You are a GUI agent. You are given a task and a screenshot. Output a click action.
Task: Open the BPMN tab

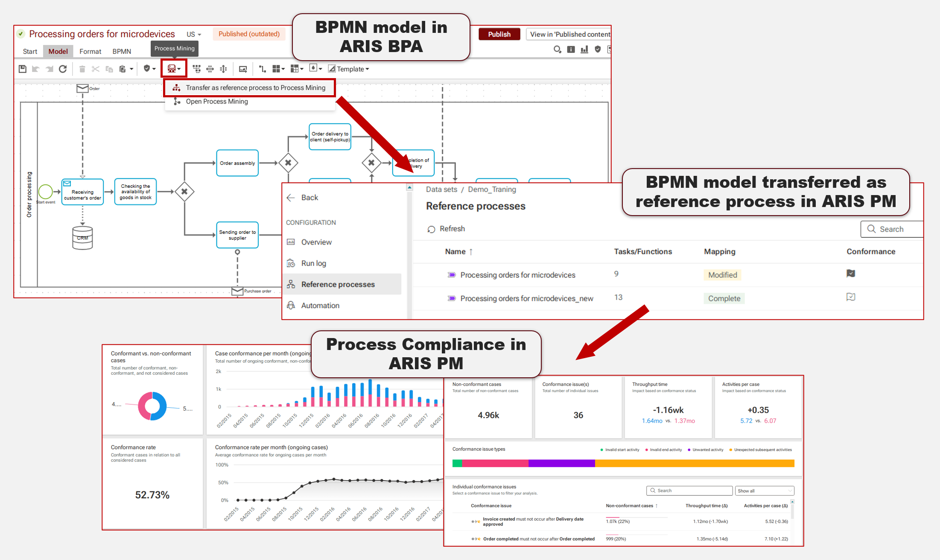tap(121, 51)
